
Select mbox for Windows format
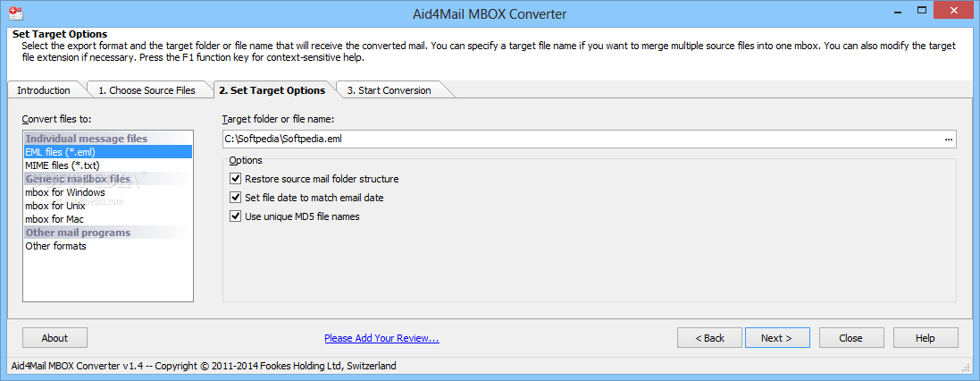tap(107, 192)
